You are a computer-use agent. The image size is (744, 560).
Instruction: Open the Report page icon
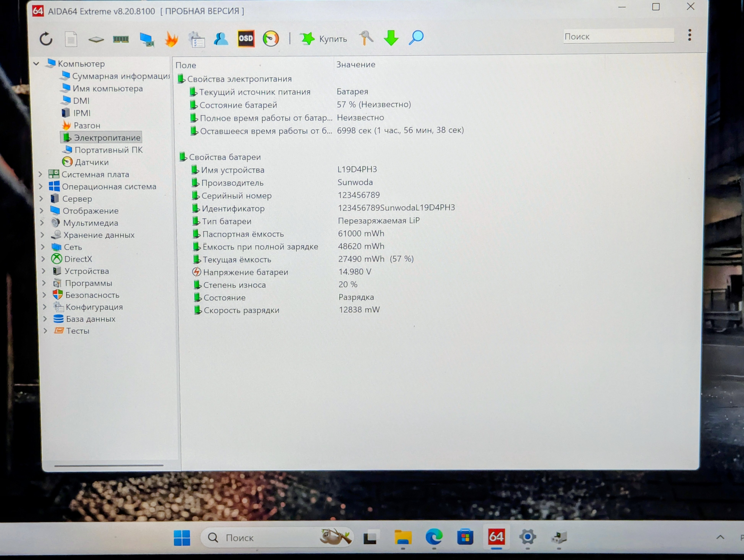(71, 39)
